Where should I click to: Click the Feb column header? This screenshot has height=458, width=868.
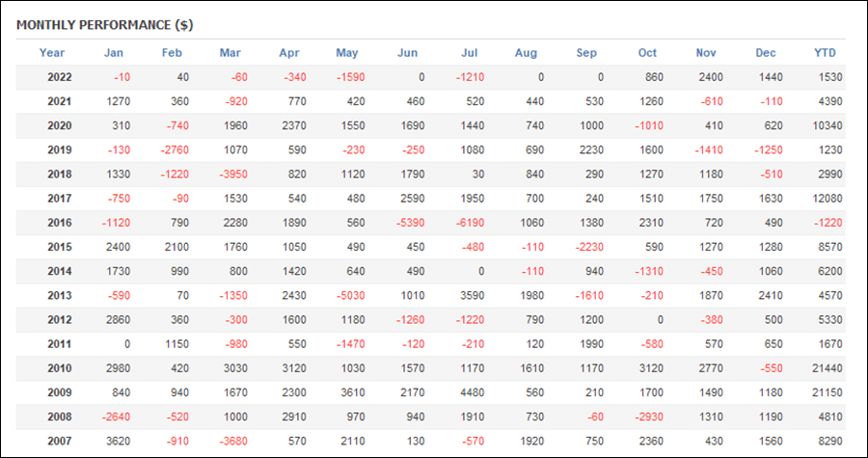(172, 53)
